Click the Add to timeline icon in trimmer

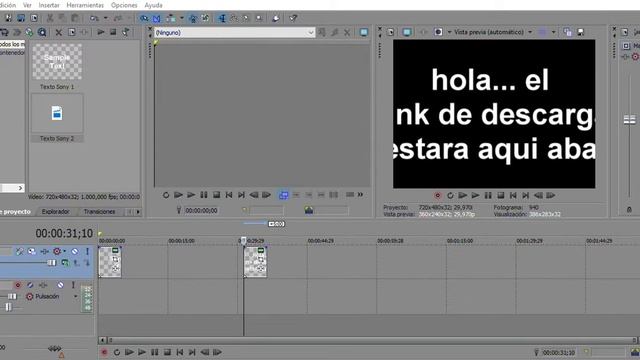(x=283, y=196)
